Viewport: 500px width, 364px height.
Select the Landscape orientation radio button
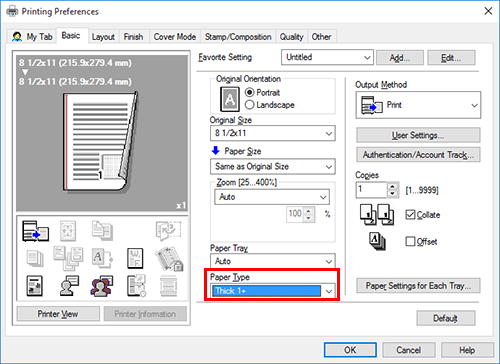[250, 105]
